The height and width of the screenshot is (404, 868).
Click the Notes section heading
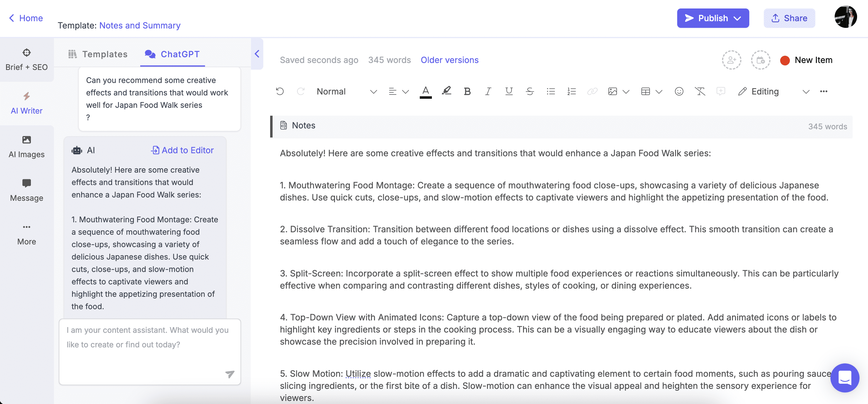pyautogui.click(x=303, y=125)
